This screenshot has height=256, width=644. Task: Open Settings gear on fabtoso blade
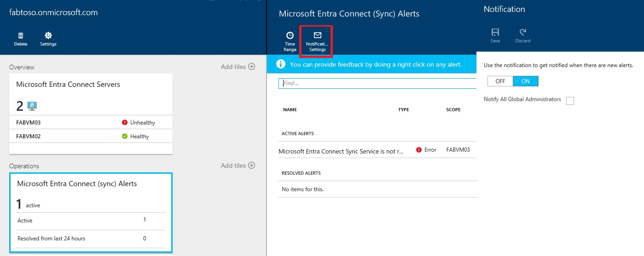(48, 35)
